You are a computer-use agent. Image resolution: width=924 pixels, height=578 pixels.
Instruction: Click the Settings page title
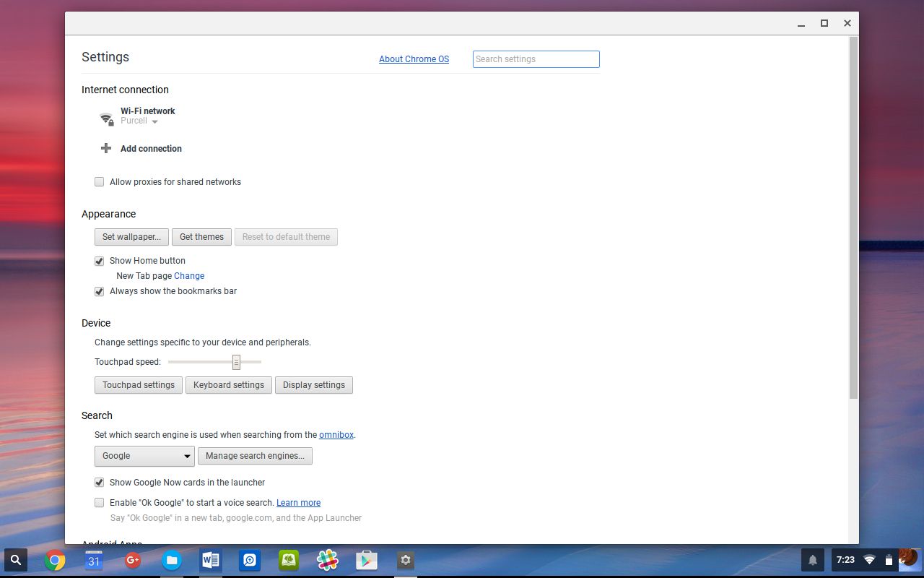coord(105,57)
